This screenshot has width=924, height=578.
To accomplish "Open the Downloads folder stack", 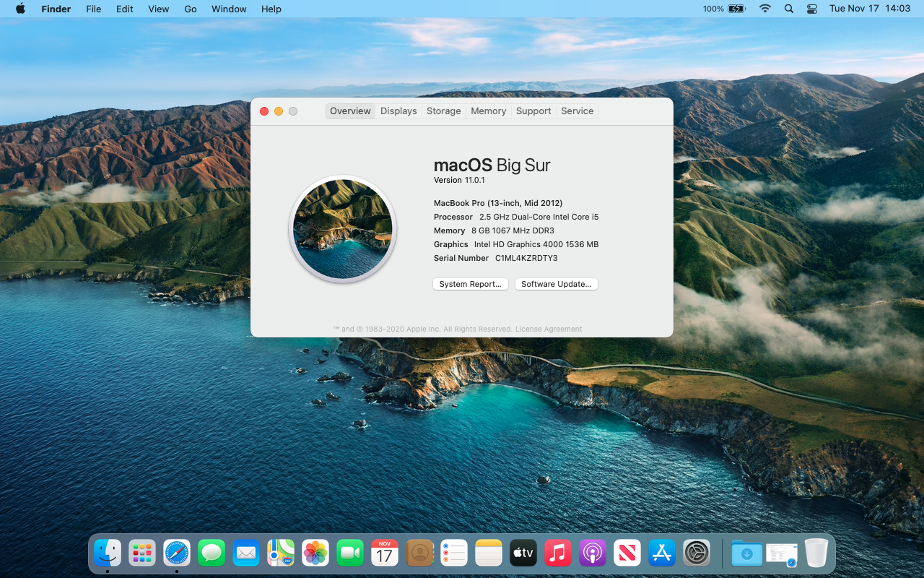I will 747,553.
